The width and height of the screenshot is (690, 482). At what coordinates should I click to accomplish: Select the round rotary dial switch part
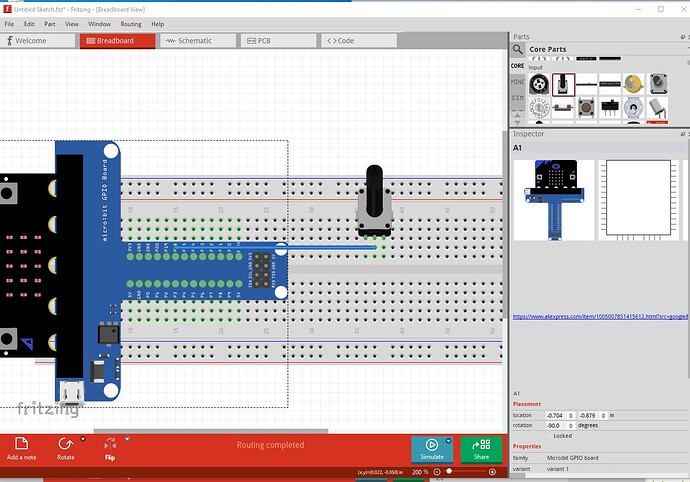(539, 107)
